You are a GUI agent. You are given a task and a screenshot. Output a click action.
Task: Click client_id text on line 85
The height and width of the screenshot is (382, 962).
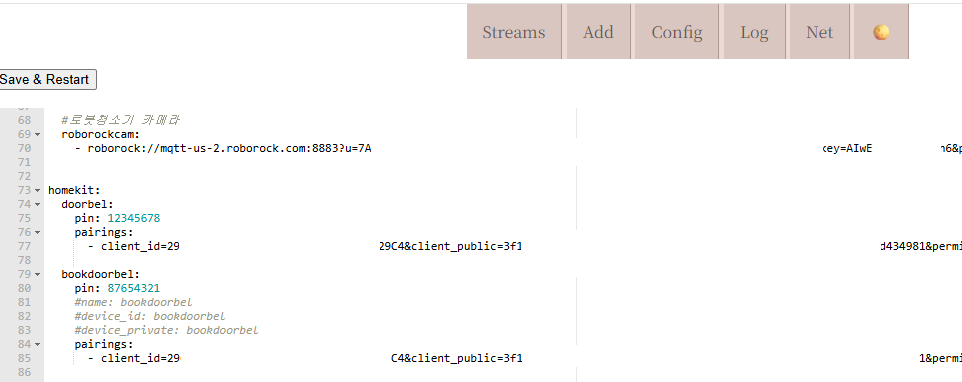[x=140, y=359]
